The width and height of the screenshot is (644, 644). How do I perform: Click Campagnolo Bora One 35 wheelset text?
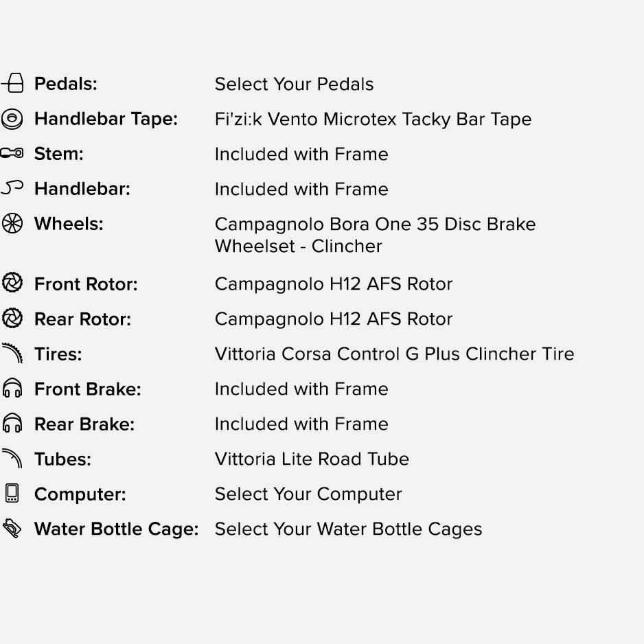(375, 235)
